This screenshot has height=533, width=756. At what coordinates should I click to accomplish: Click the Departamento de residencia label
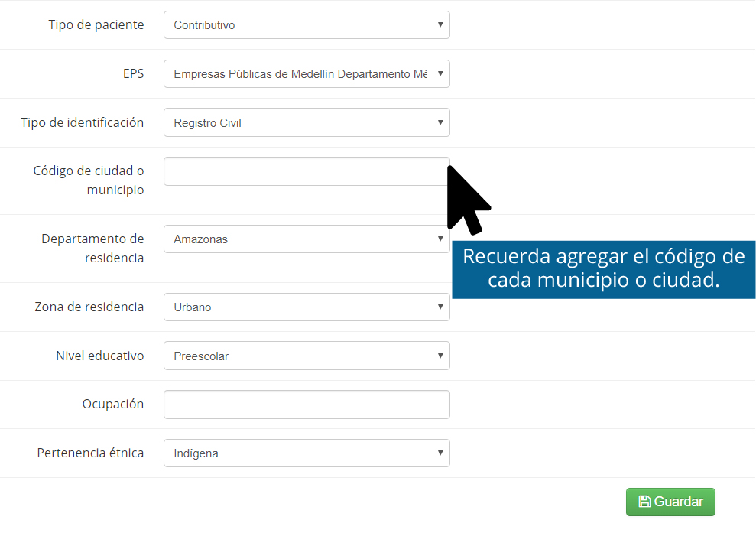92,249
